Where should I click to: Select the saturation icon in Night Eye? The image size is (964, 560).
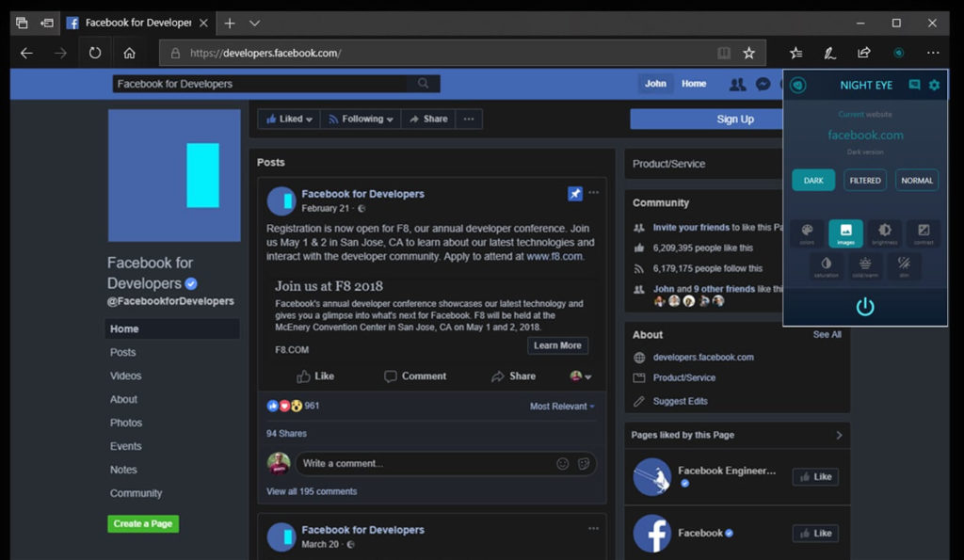tap(826, 266)
